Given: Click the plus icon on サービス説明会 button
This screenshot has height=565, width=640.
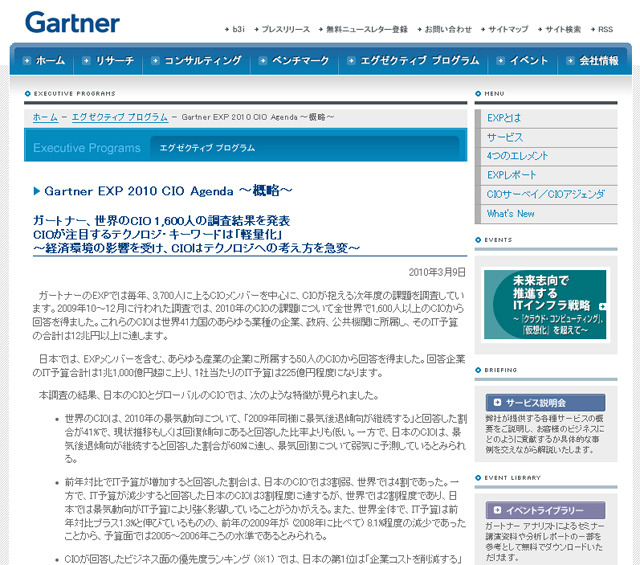Looking at the screenshot, I should pos(497,403).
